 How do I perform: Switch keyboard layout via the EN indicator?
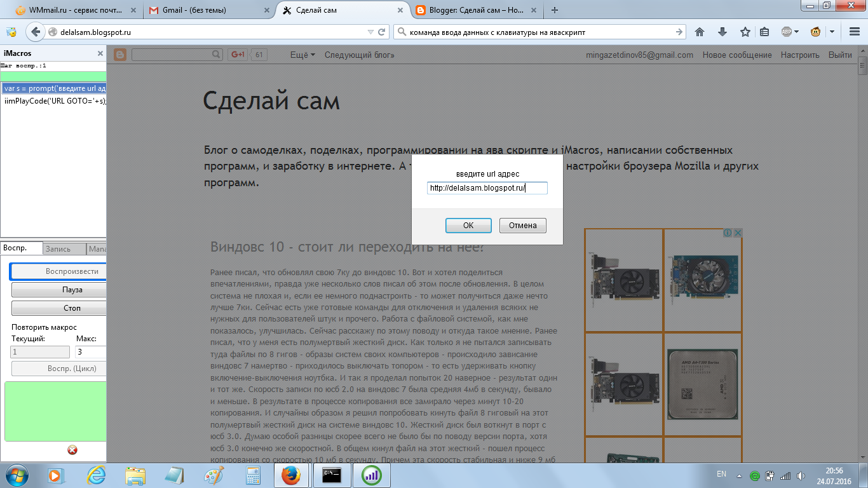click(721, 475)
